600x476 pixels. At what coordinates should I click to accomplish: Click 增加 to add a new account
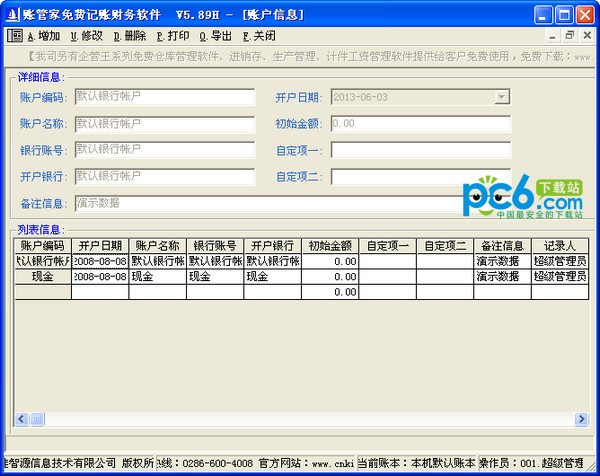coord(44,36)
